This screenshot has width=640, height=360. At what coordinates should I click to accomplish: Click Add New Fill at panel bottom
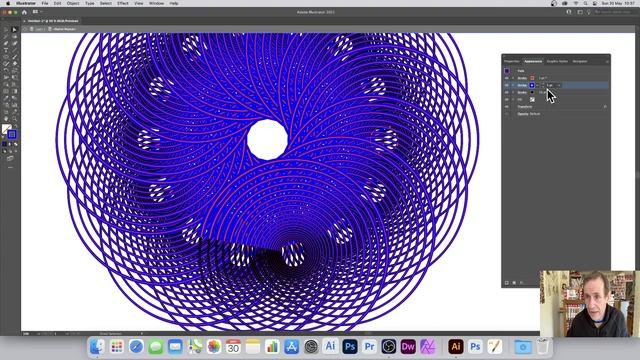(514, 282)
